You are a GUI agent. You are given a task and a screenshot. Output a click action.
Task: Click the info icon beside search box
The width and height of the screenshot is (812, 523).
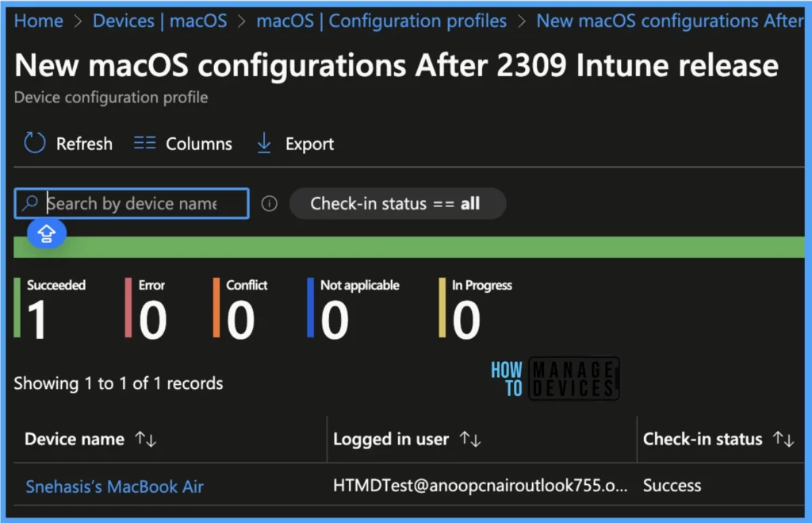click(270, 203)
